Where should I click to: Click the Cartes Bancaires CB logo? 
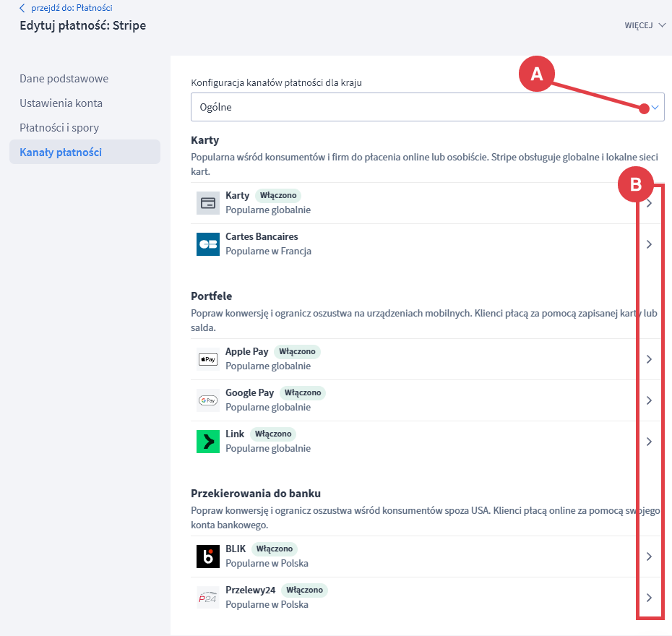tap(207, 244)
